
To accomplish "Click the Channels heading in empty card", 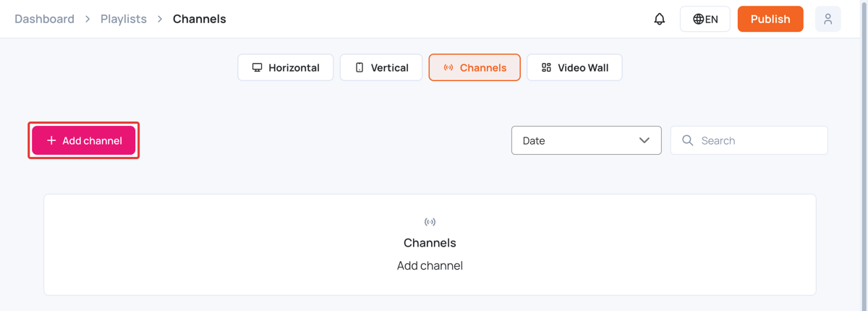I will (430, 243).
